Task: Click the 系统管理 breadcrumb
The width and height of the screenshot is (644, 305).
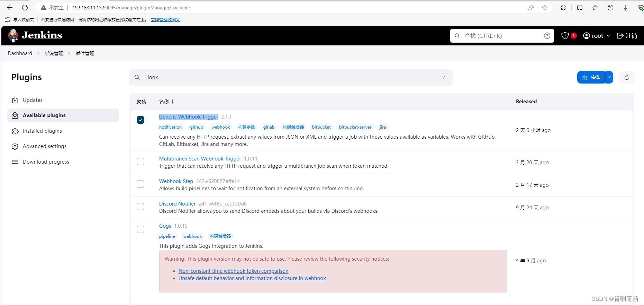Action: (54, 53)
